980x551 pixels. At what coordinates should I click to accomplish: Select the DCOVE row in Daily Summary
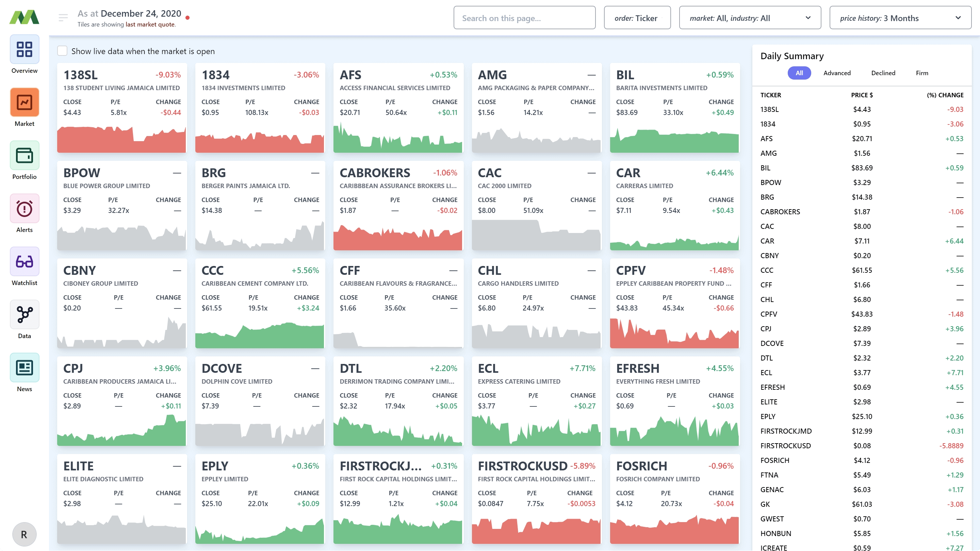(862, 344)
